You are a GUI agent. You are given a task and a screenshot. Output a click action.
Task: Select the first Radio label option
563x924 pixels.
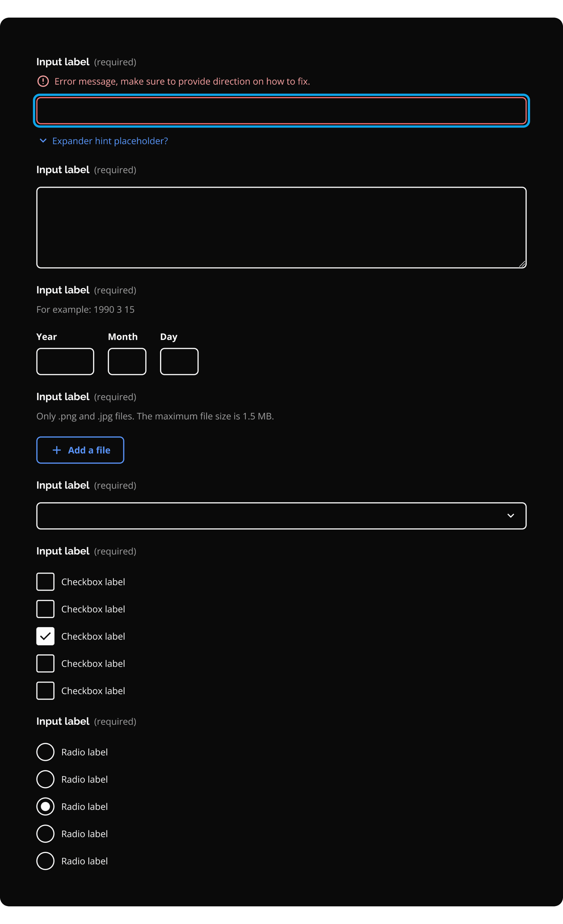click(x=45, y=752)
